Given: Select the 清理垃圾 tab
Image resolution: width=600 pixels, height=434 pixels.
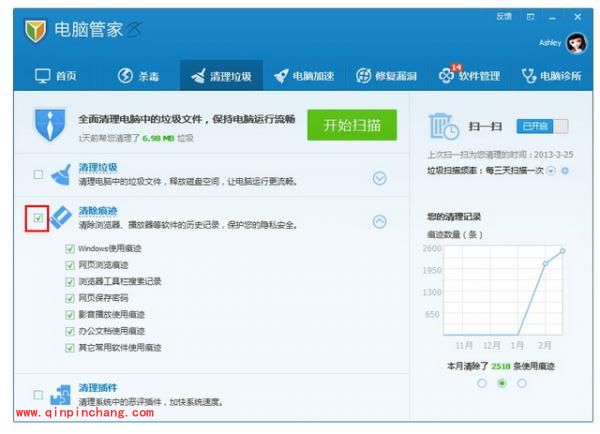Looking at the screenshot, I should point(221,76).
